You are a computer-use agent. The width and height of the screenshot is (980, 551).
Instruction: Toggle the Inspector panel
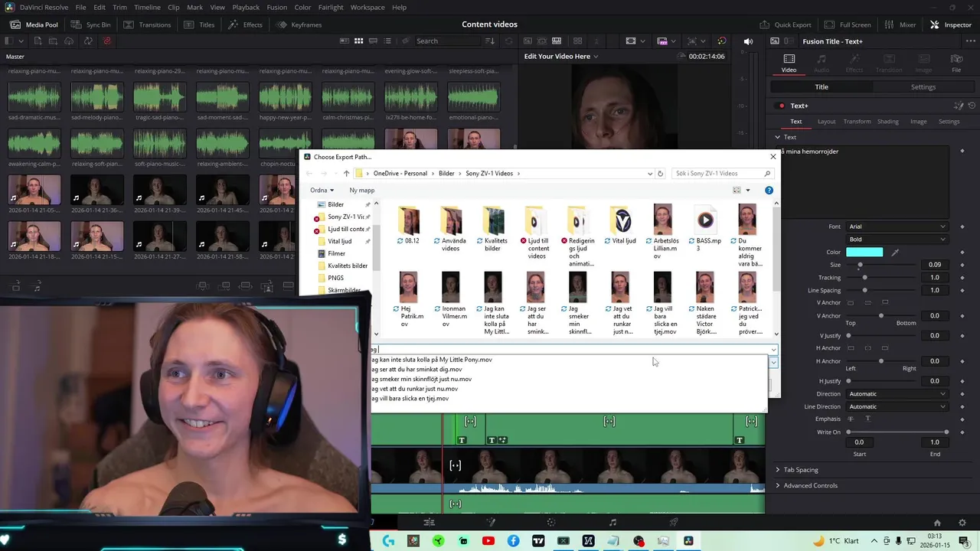pos(951,24)
